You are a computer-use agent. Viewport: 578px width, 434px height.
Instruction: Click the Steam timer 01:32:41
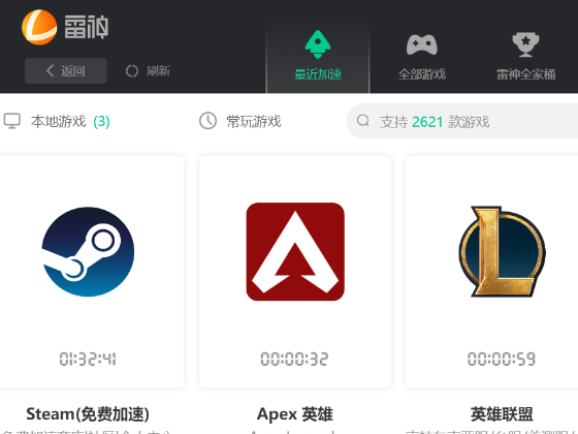coord(88,359)
